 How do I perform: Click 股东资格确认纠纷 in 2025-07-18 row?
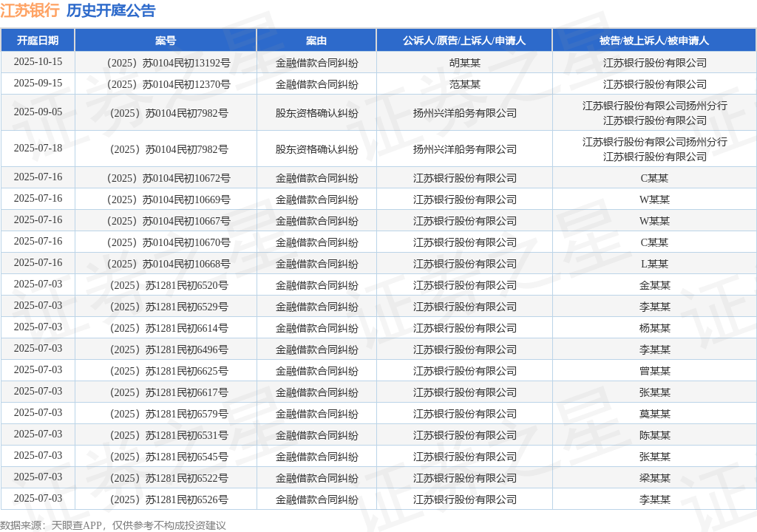coord(316,150)
